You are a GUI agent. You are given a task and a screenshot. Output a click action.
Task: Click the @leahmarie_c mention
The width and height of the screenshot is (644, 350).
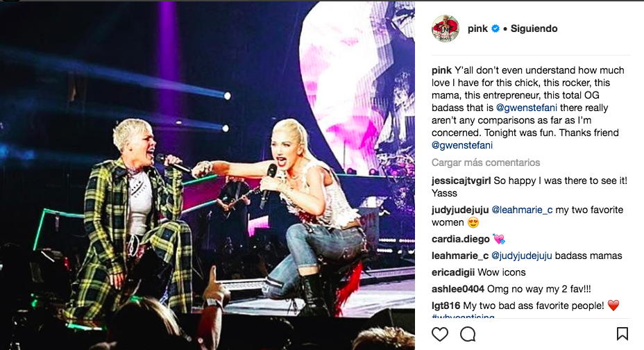[x=522, y=210]
